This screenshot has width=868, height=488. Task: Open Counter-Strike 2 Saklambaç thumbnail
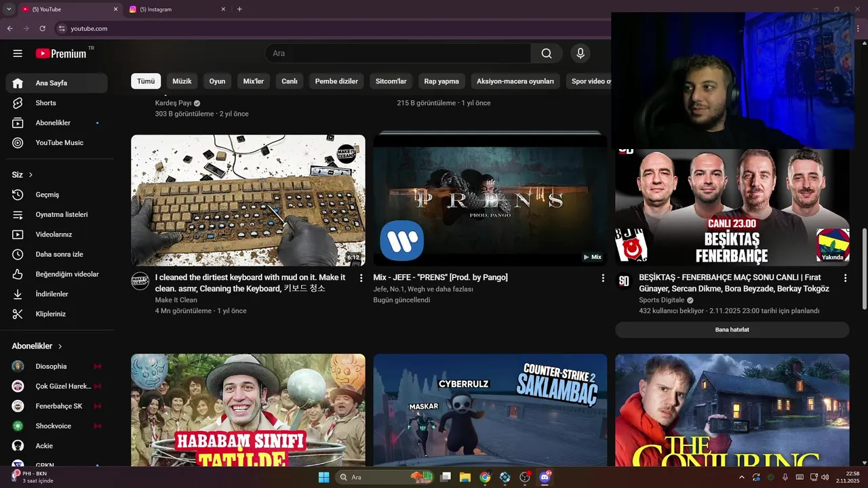(x=490, y=410)
